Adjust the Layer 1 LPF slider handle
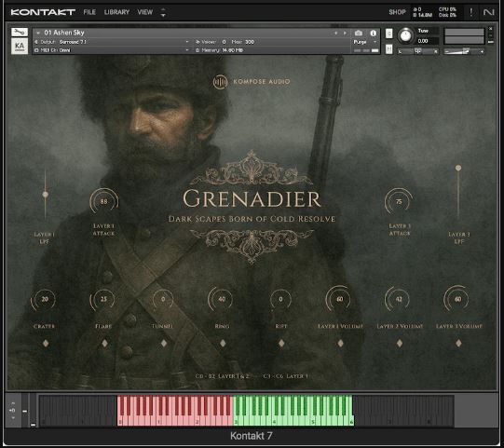This screenshot has height=448, width=504. (x=46, y=195)
